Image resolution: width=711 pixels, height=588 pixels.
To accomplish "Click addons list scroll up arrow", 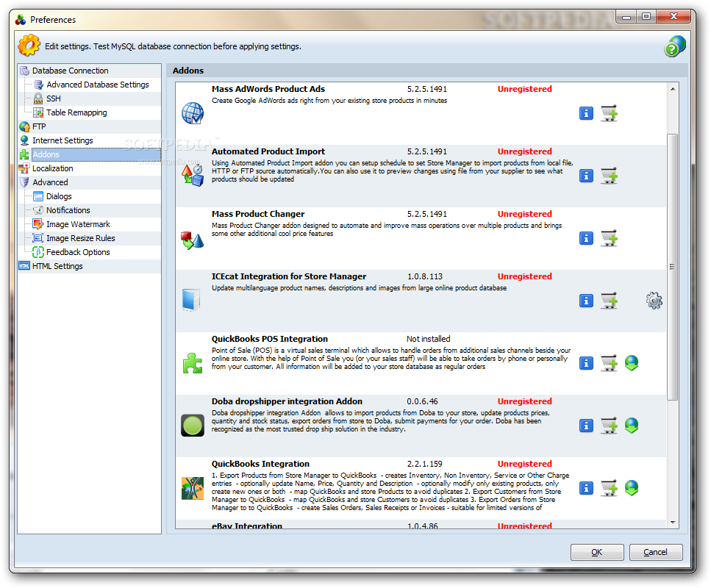I will click(673, 89).
